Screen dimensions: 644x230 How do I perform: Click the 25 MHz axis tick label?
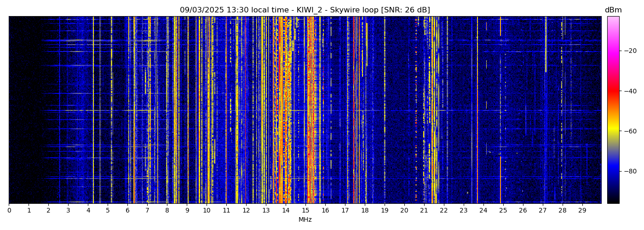point(503,210)
